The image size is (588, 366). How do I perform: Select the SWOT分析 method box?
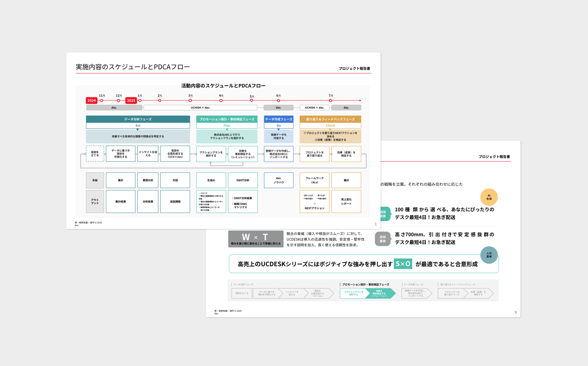(x=243, y=180)
